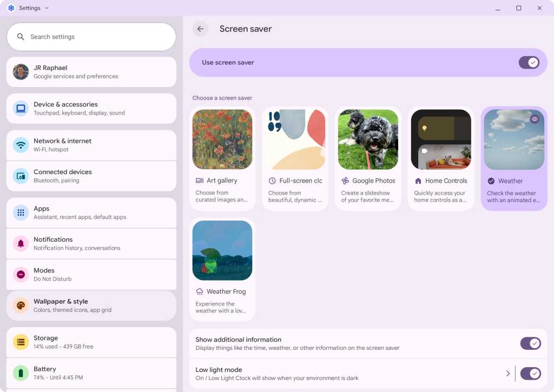This screenshot has width=554, height=392.
Task: Toggle Show additional information switch
Action: coord(530,343)
